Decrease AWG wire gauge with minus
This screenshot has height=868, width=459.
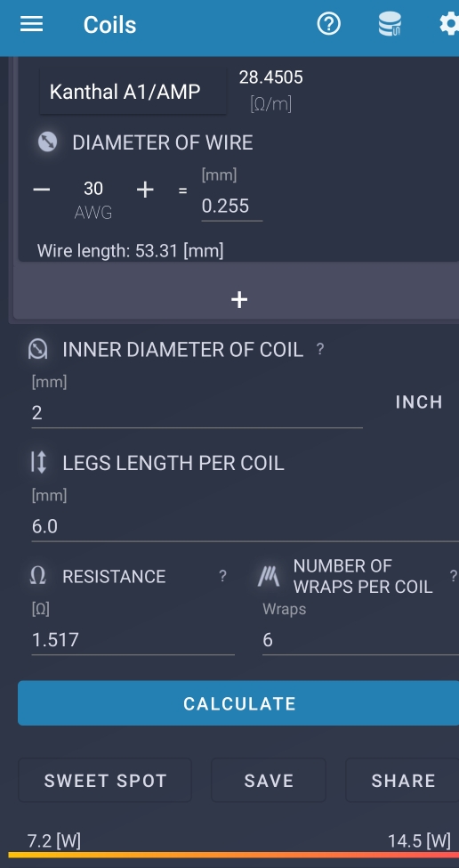(x=42, y=190)
